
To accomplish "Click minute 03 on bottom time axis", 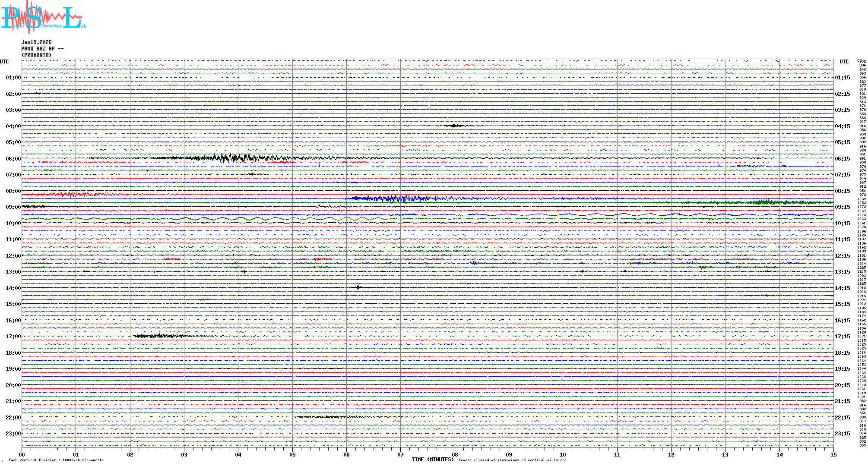I will pos(184,454).
